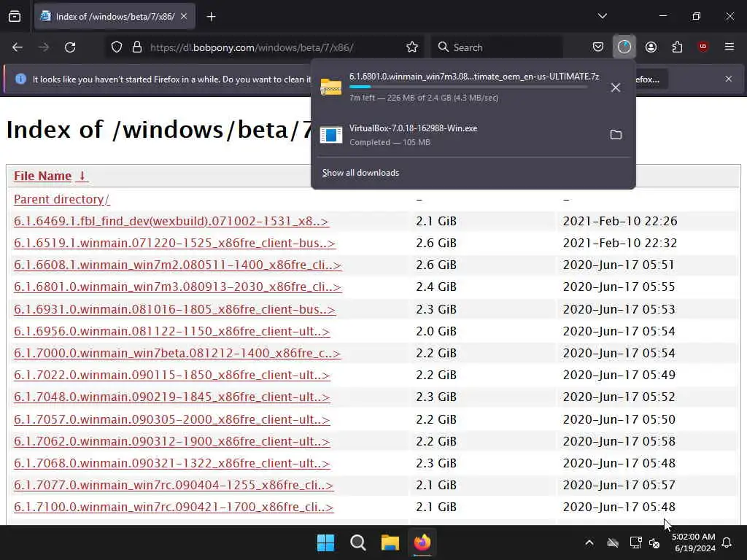The image size is (747, 560).
Task: Download the 6.1.6469.1 fbl_find_dev build
Action: [171, 221]
